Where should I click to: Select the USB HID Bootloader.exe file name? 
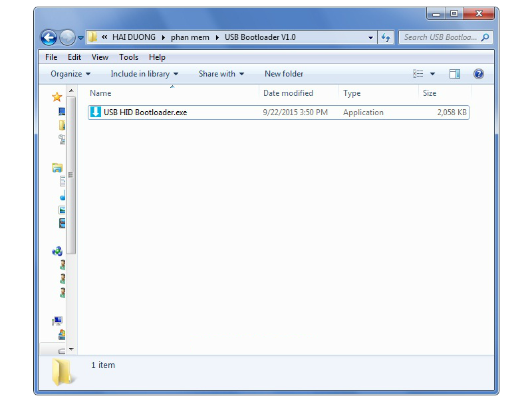(145, 112)
